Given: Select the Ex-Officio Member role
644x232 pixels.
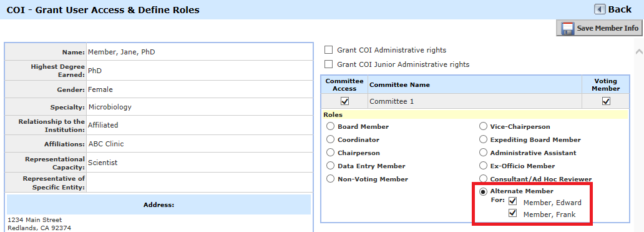Looking at the screenshot, I should click(483, 166).
